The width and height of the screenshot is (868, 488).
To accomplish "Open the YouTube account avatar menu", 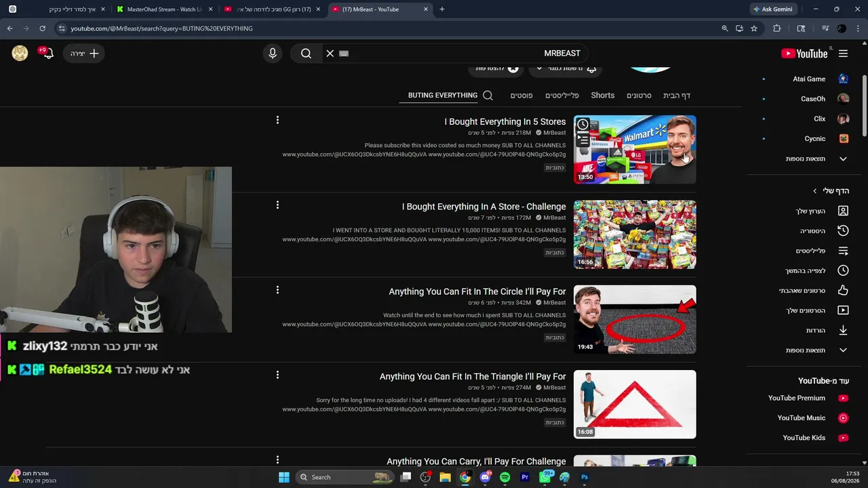I will pyautogui.click(x=20, y=54).
